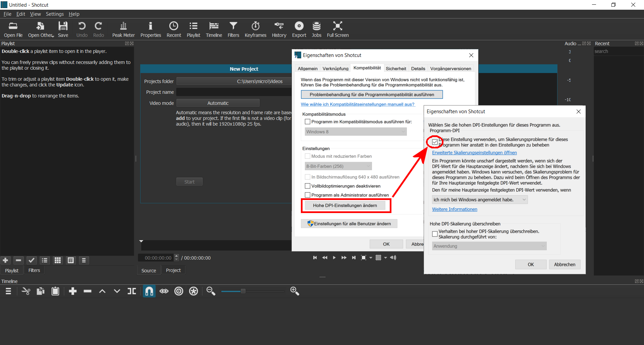Open the Edit menu
Screen dimensions: 644x345
tap(21, 14)
